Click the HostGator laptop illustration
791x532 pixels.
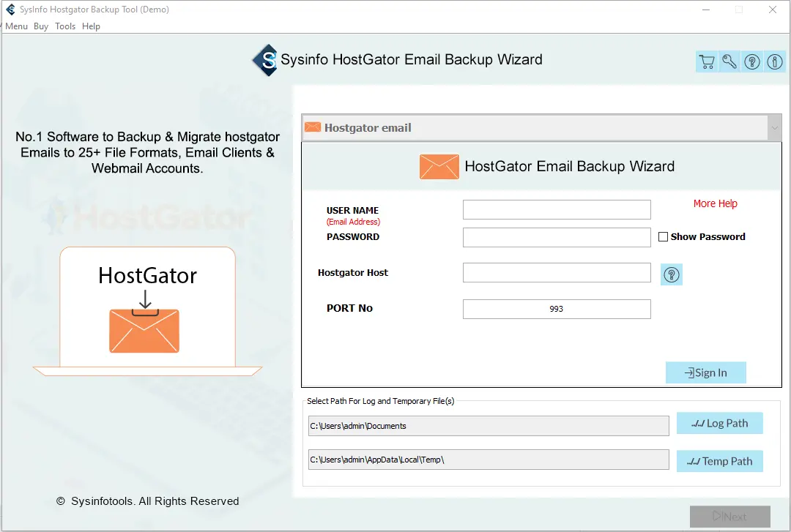(x=147, y=312)
